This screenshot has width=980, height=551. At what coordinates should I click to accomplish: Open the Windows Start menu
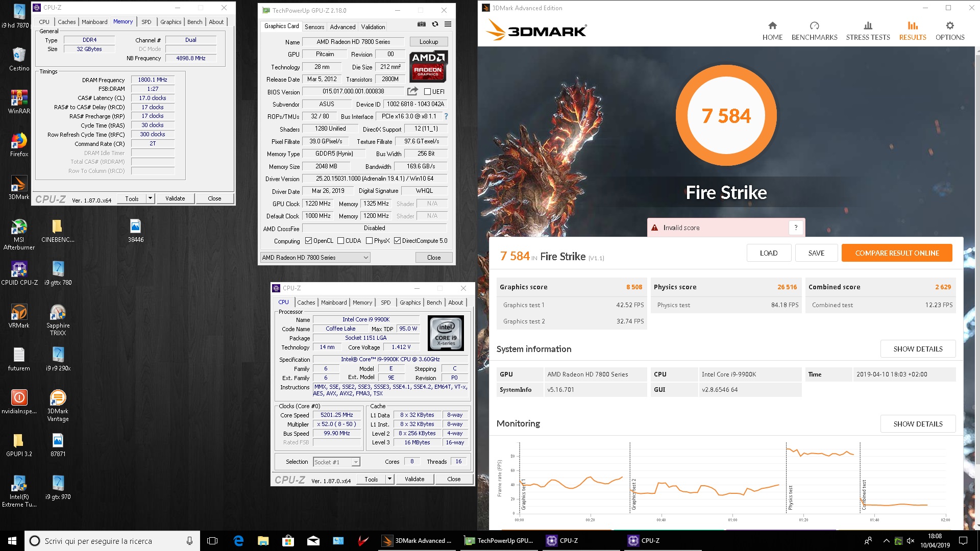pos(12,541)
